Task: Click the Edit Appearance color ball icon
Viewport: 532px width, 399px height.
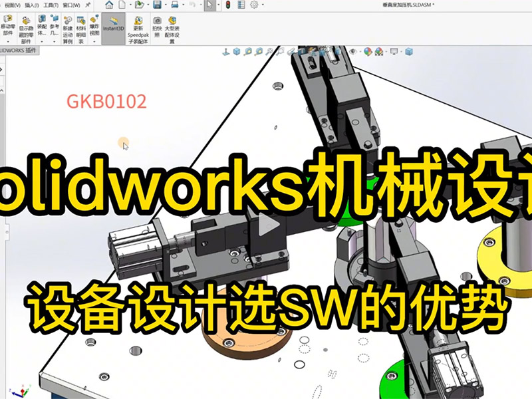Action: tap(368, 51)
